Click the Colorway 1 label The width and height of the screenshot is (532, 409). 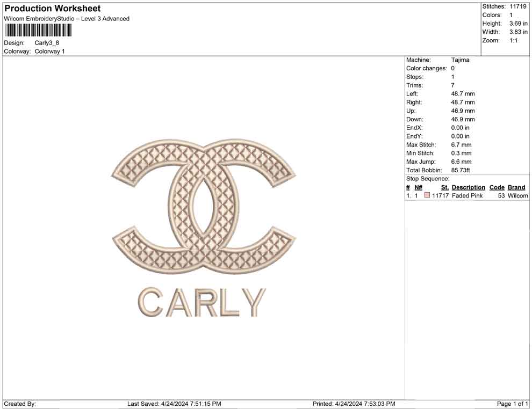(x=50, y=52)
